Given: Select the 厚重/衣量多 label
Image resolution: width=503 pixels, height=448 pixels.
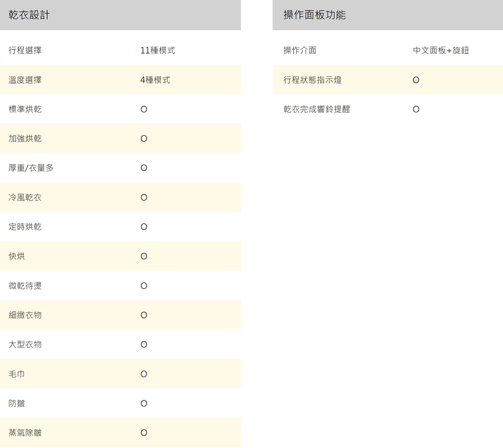Looking at the screenshot, I should [31, 168].
